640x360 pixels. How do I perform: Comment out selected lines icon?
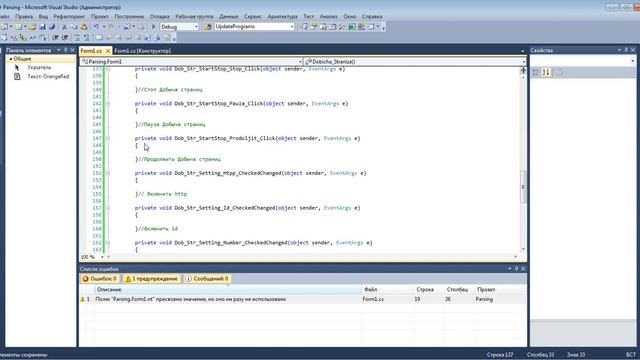[77, 38]
